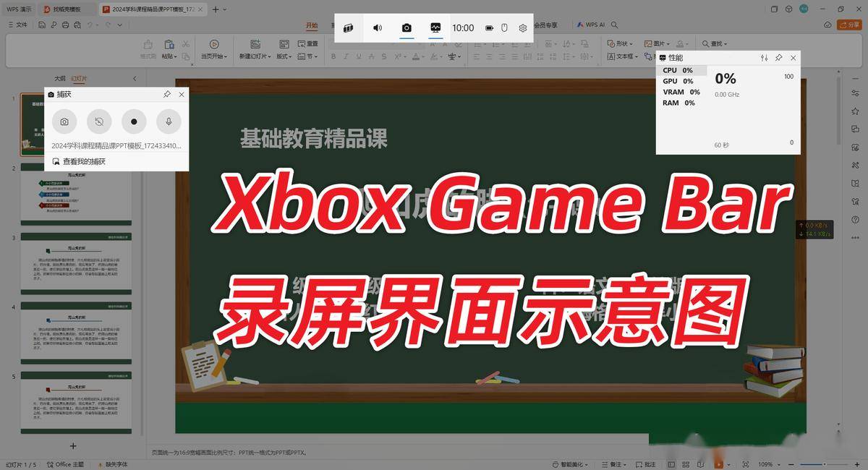Viewport: 868px width, 470px height.
Task: Open the 文本框 text box dropdown
Action: point(622,56)
